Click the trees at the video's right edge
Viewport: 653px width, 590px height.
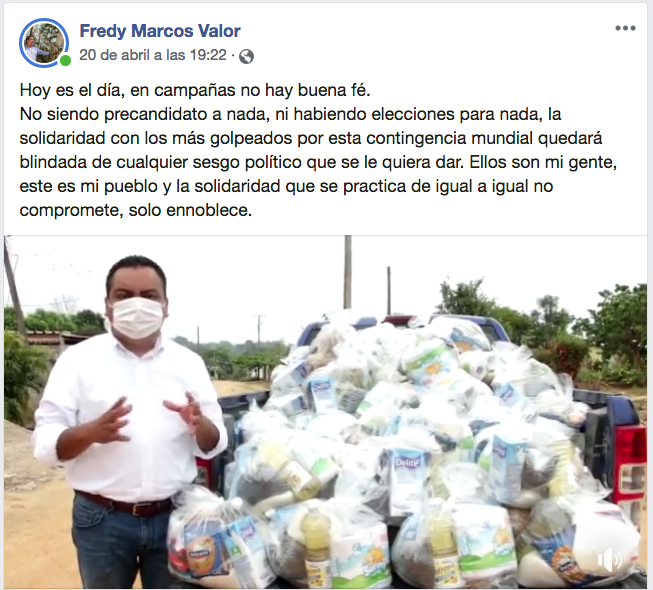pyautogui.click(x=612, y=329)
